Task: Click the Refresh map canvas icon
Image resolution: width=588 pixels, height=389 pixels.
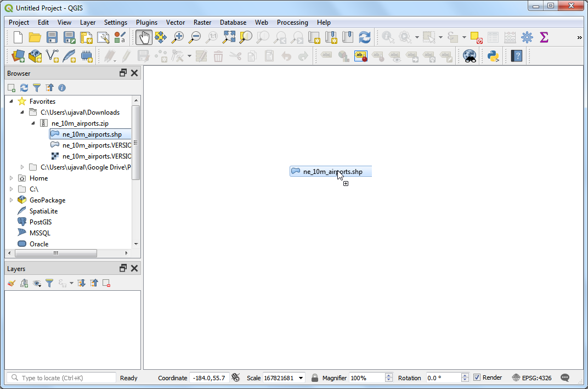Action: click(364, 37)
